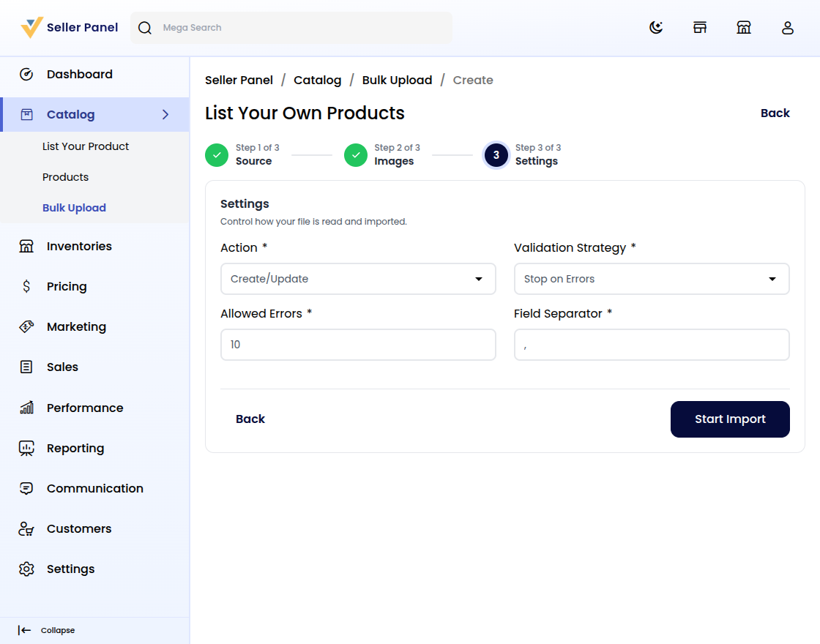Open List Your Product submenu item
820x644 pixels.
pos(85,146)
